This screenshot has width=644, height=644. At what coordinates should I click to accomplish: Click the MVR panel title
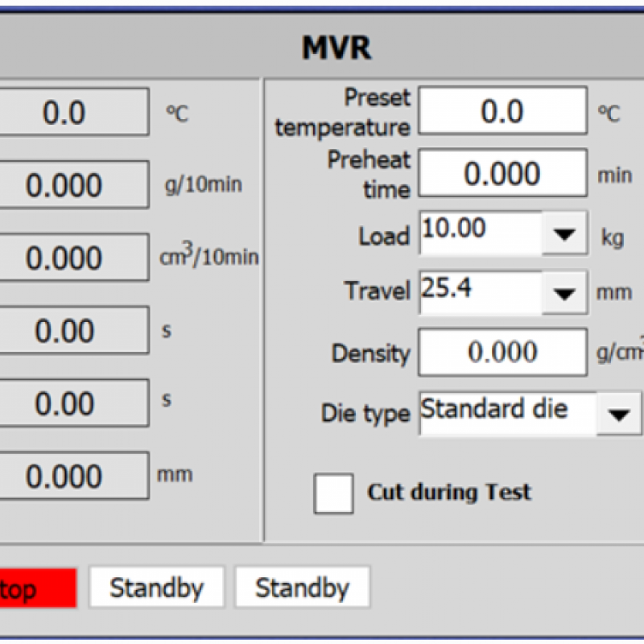click(x=336, y=48)
